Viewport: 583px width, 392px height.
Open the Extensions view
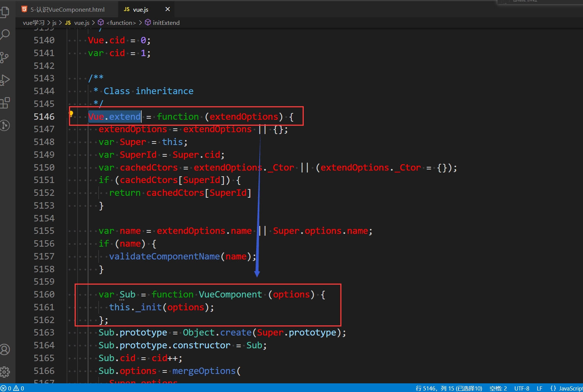tap(5, 102)
